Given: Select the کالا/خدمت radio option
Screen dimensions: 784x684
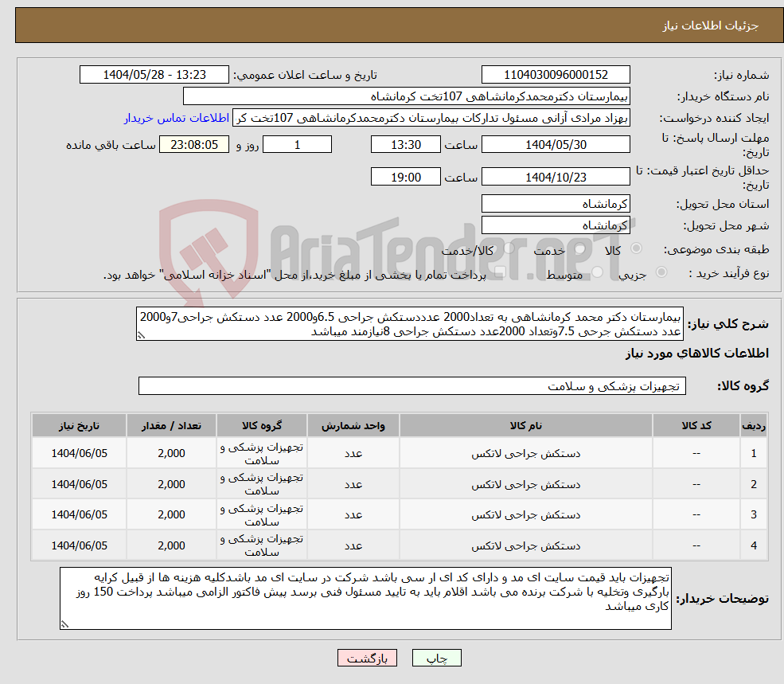Looking at the screenshot, I should click(508, 248).
